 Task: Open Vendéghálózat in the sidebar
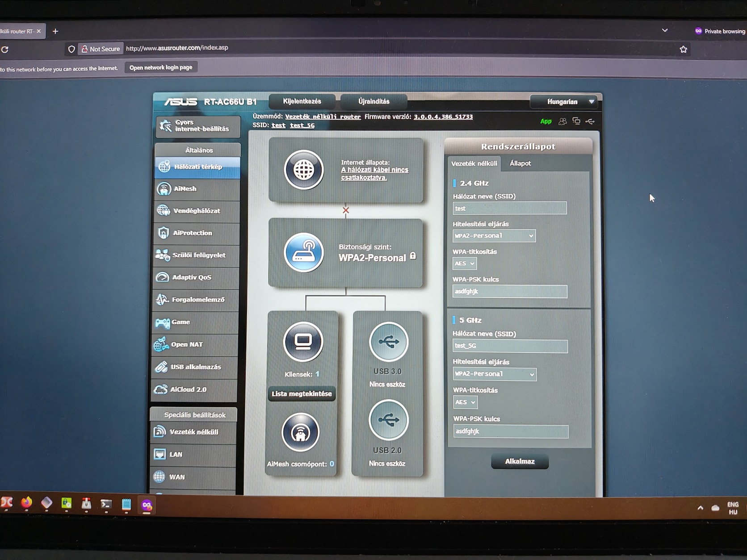(x=197, y=211)
